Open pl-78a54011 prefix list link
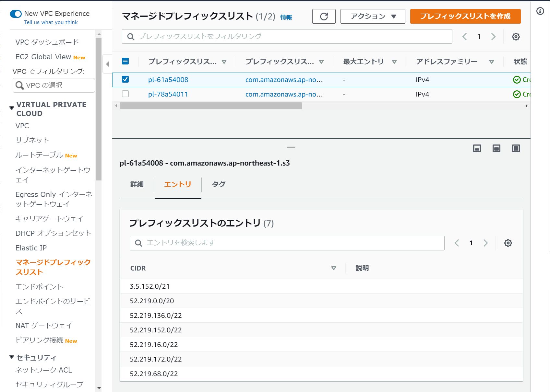This screenshot has height=392, width=550. pos(168,94)
